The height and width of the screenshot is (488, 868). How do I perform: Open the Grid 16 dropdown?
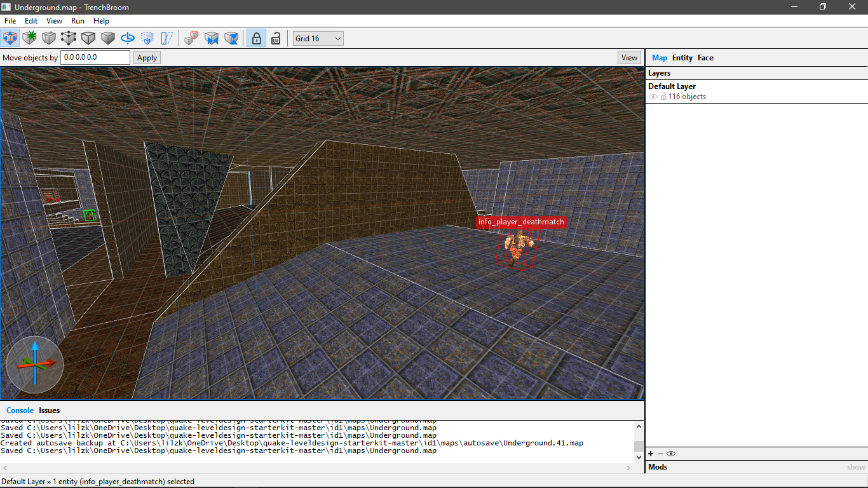pyautogui.click(x=318, y=38)
